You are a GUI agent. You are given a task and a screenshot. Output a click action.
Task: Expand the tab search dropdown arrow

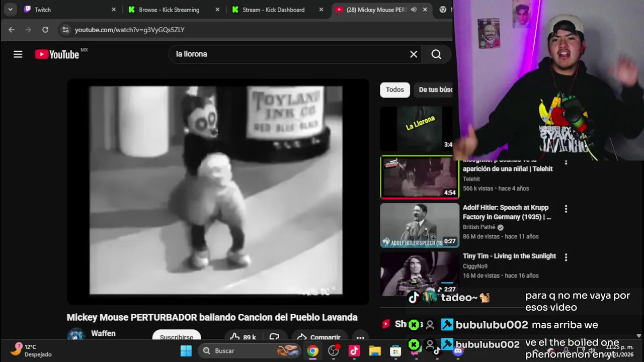[10, 10]
